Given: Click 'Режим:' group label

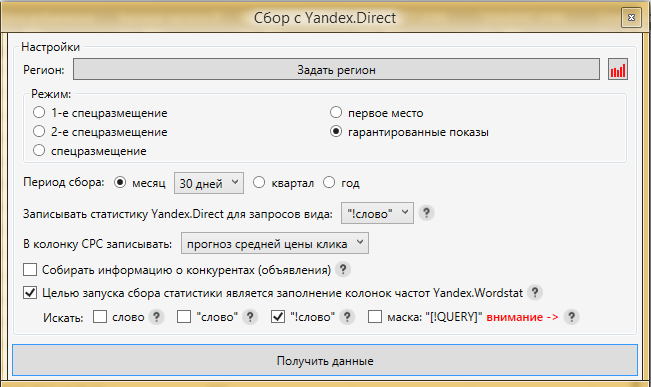Looking at the screenshot, I should pos(51,94).
